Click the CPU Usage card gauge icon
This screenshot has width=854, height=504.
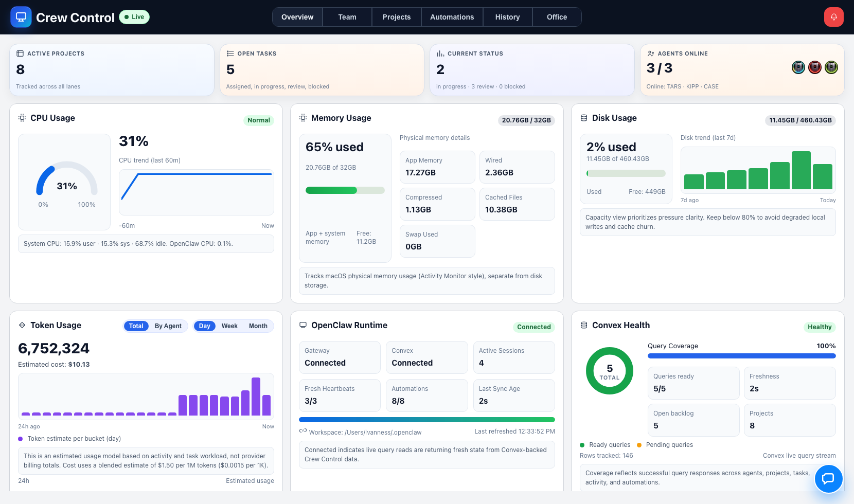point(22,118)
